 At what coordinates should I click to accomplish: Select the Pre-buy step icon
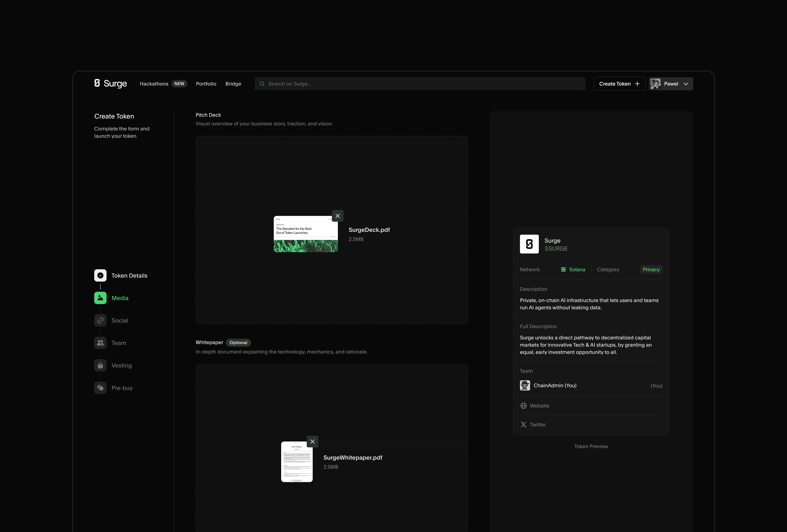100,388
